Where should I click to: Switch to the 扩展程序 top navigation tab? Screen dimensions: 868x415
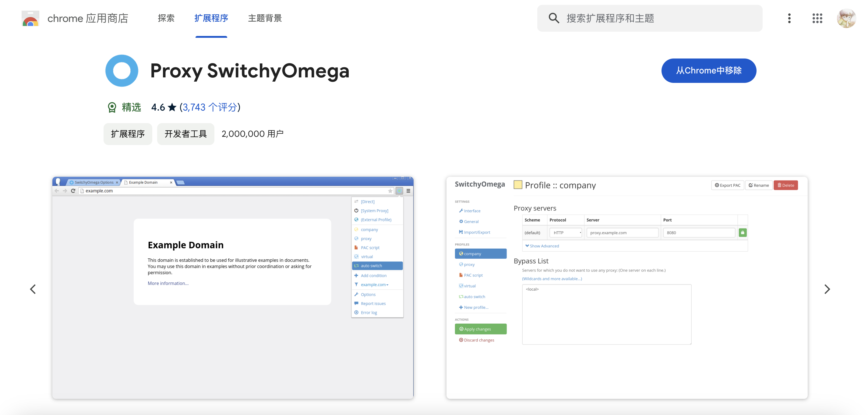pos(211,18)
